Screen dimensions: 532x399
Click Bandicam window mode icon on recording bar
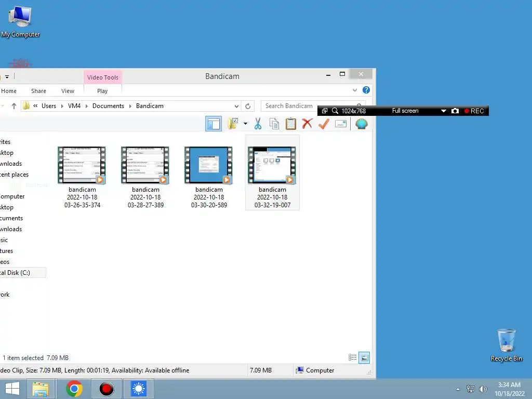click(324, 111)
